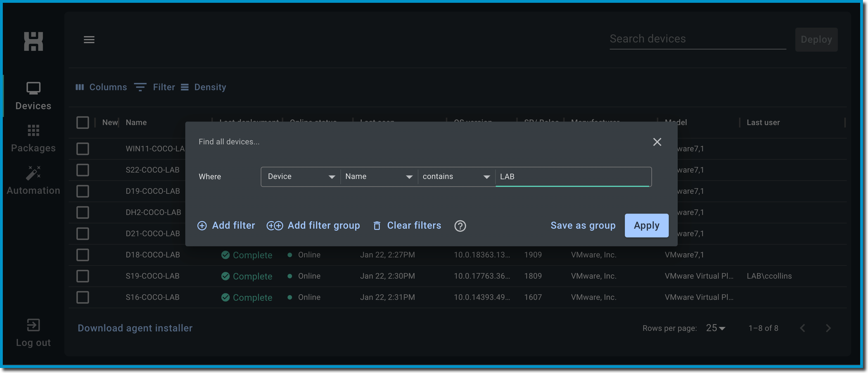Click the D18-COCO-LAB device name
Viewport: 868px width, 373px height.
click(153, 255)
